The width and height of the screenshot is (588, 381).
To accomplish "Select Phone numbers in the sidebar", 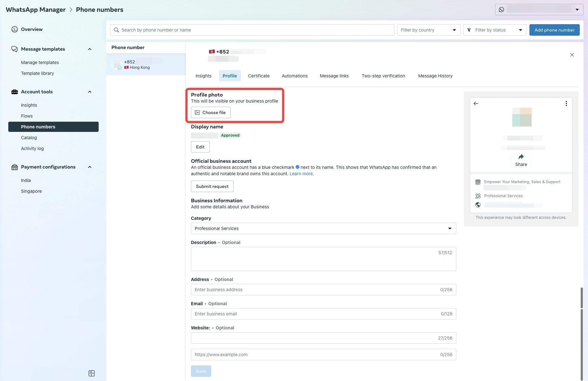I will [53, 127].
